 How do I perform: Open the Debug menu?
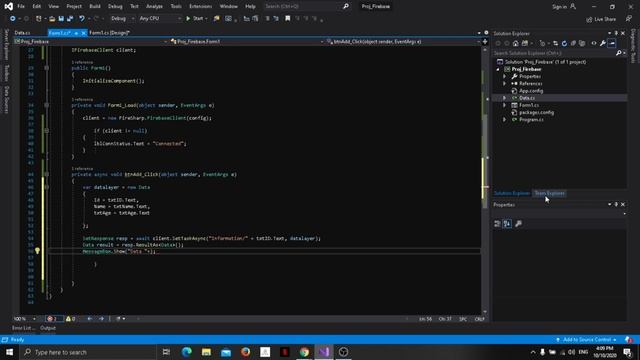(115, 7)
